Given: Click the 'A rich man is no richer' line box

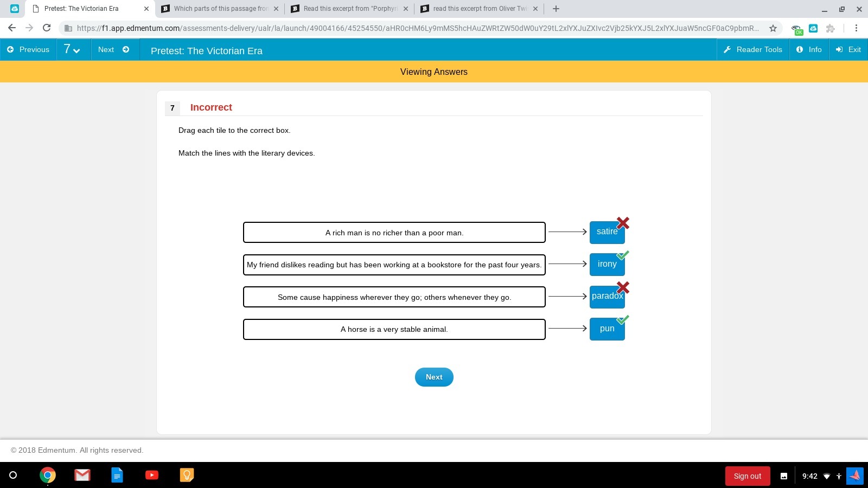Looking at the screenshot, I should pyautogui.click(x=394, y=233).
